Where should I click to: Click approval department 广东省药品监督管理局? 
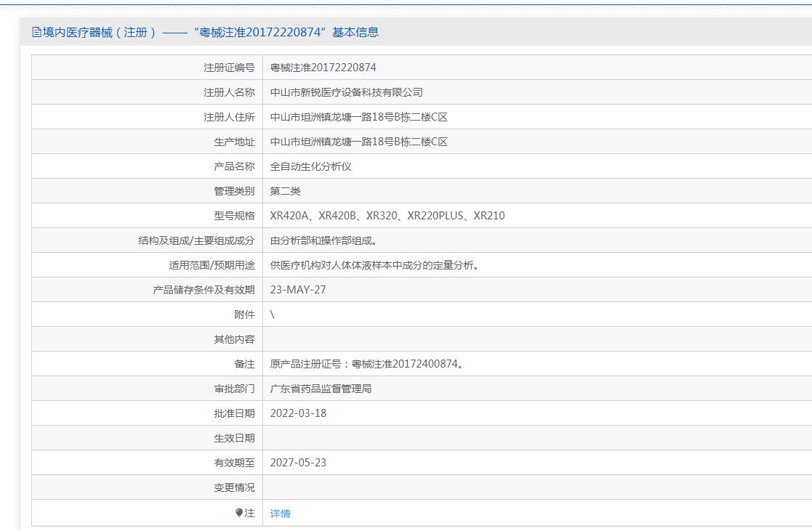[321, 389]
